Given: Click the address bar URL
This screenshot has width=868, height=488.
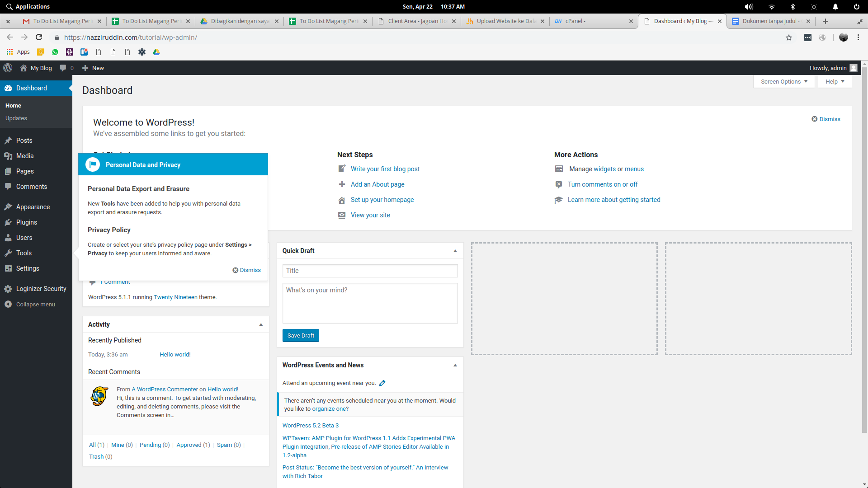Looking at the screenshot, I should 131,38.
